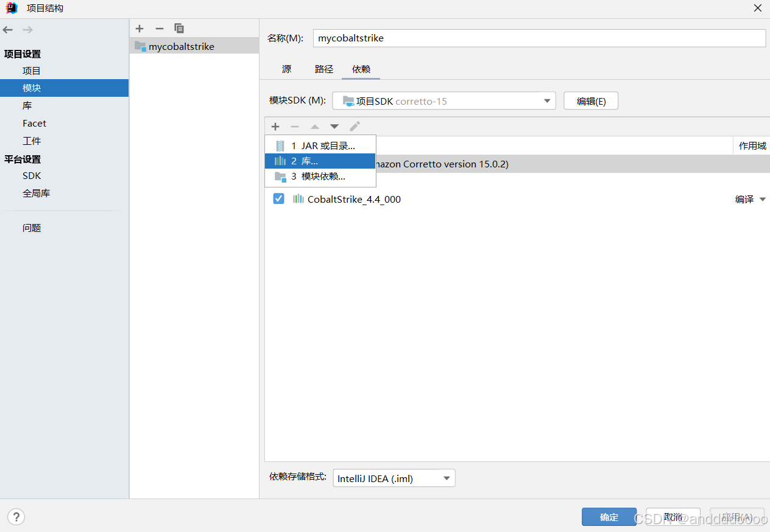
Task: Uncheck the CobaltStrike_4.4_000 export checkbox
Action: point(278,199)
